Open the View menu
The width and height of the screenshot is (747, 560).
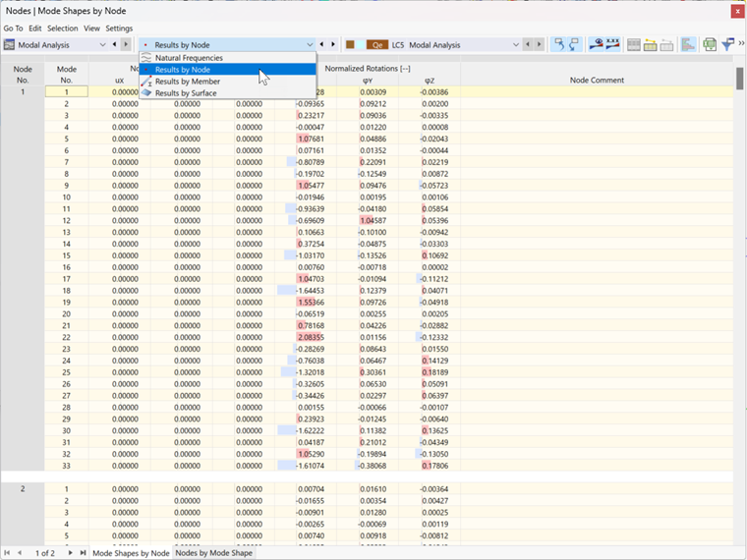(x=91, y=28)
